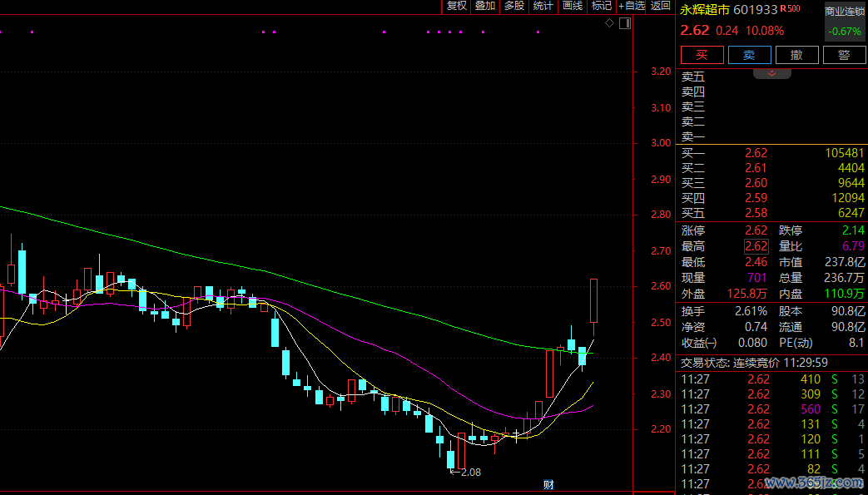Screen dimensions: 868x495
Task: Open the 复权 adjustment menu
Action: click(457, 6)
